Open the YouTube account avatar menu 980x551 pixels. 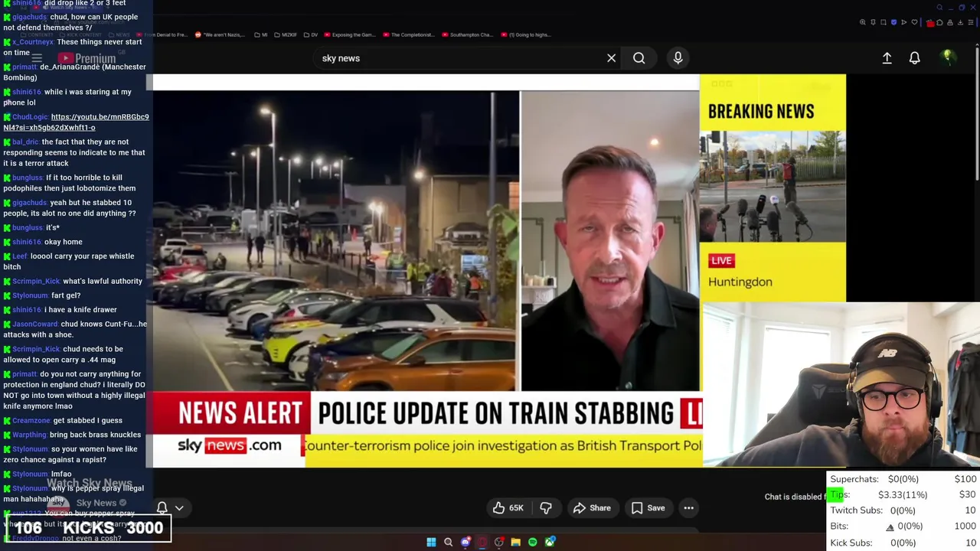tap(947, 57)
